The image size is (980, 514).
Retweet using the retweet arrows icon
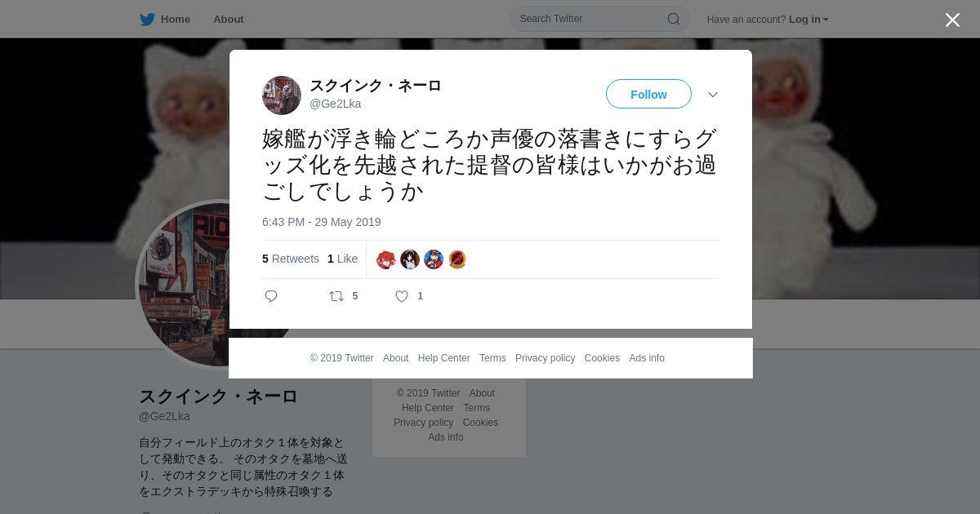pyautogui.click(x=336, y=296)
